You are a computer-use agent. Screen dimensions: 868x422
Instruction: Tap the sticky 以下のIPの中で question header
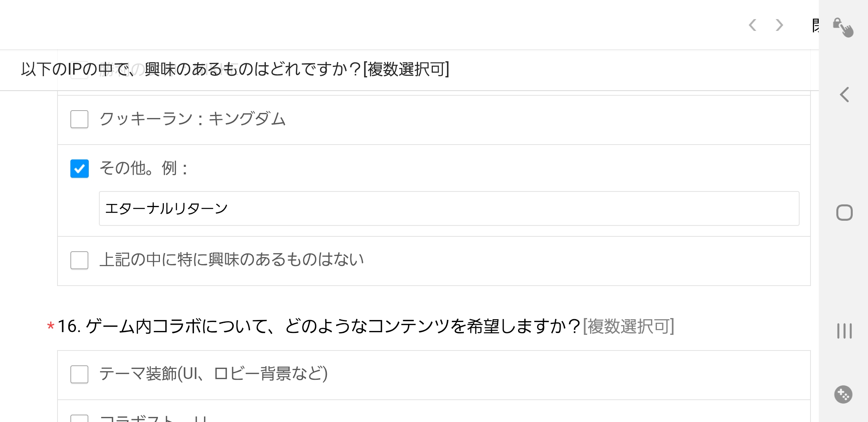(x=235, y=70)
